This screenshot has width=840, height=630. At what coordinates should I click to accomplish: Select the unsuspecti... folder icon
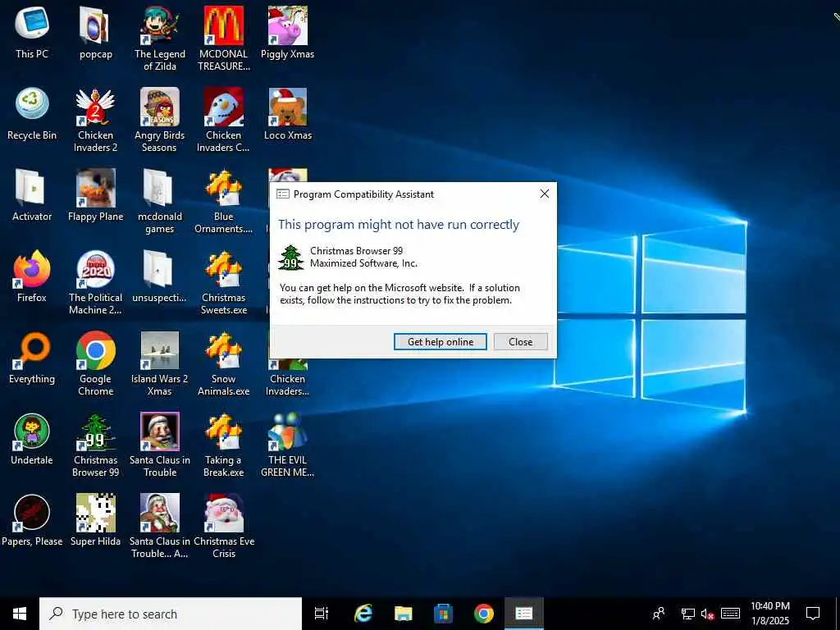coord(158,269)
